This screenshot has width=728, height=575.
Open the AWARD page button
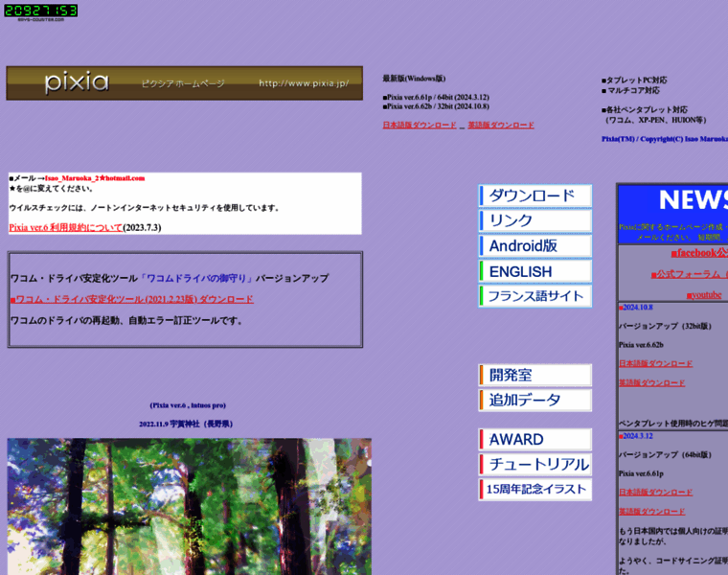535,439
